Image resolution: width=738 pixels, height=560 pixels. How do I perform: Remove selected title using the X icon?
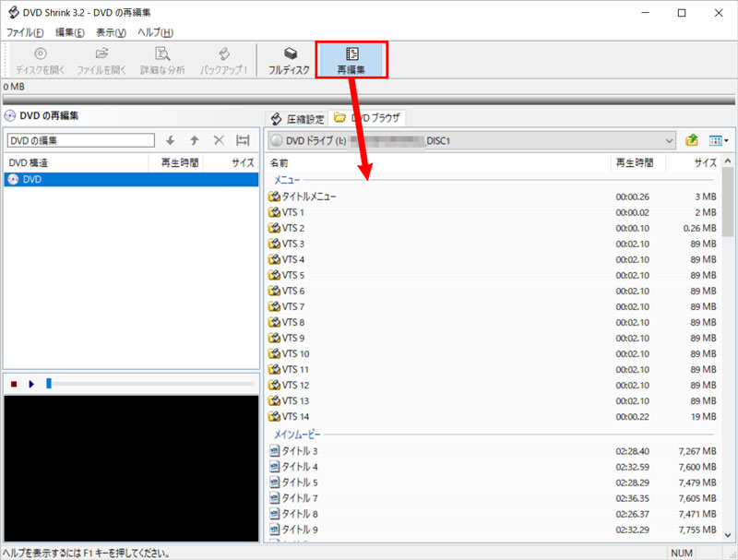(218, 140)
